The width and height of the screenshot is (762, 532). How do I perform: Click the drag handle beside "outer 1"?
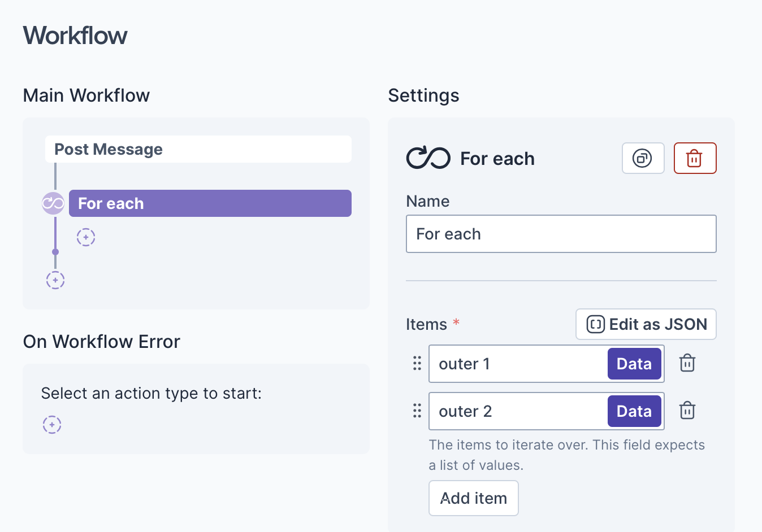click(417, 363)
